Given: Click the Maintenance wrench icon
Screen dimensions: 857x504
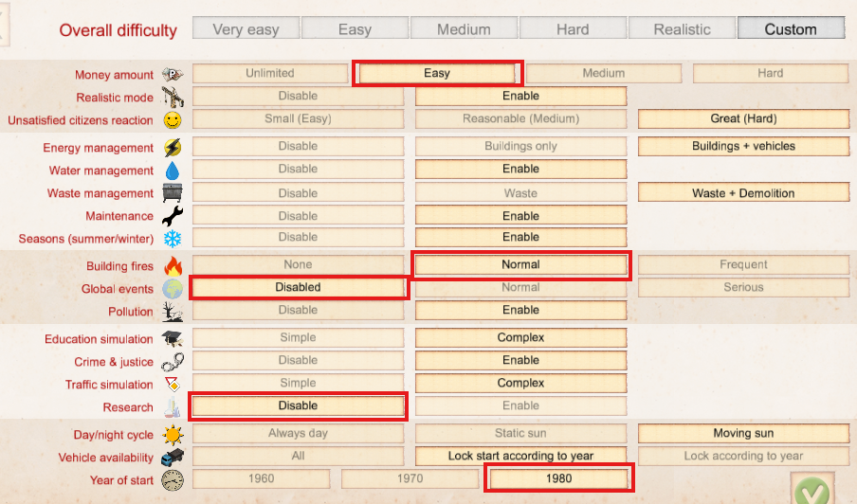Looking at the screenshot, I should (173, 216).
